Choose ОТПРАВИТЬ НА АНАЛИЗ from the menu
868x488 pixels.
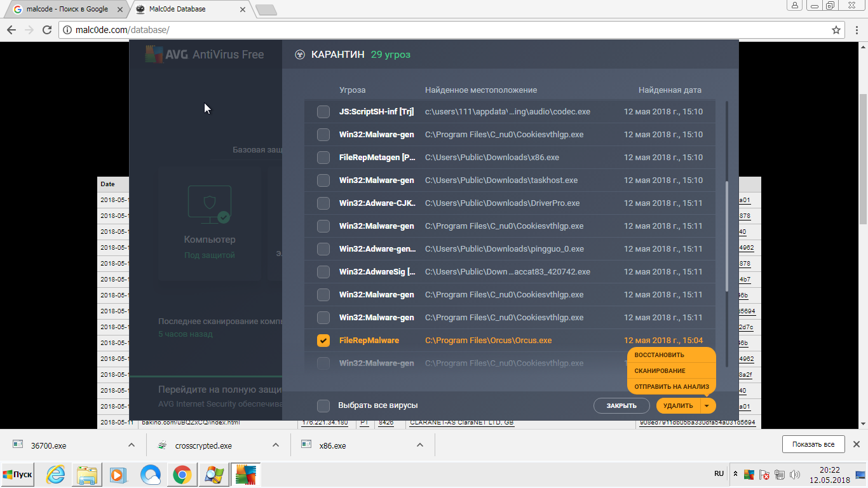coord(671,387)
